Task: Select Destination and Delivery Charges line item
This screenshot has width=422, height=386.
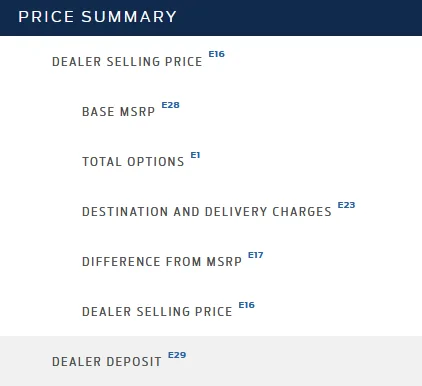Action: pos(207,212)
